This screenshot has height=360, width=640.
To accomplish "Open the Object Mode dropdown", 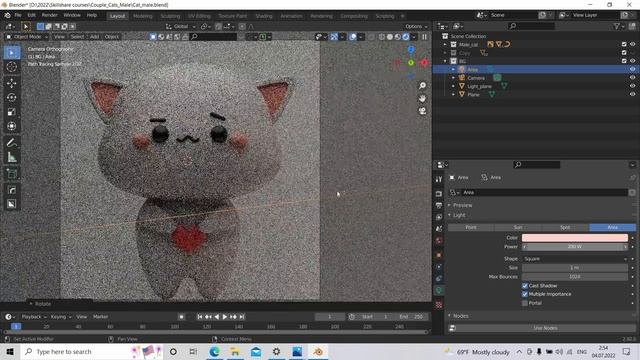I will tap(27, 37).
